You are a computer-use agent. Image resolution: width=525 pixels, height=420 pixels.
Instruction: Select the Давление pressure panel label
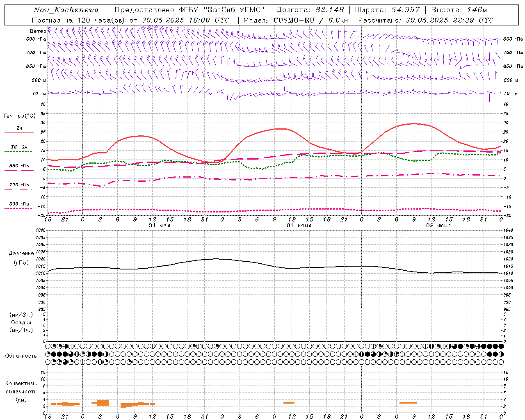click(x=21, y=253)
